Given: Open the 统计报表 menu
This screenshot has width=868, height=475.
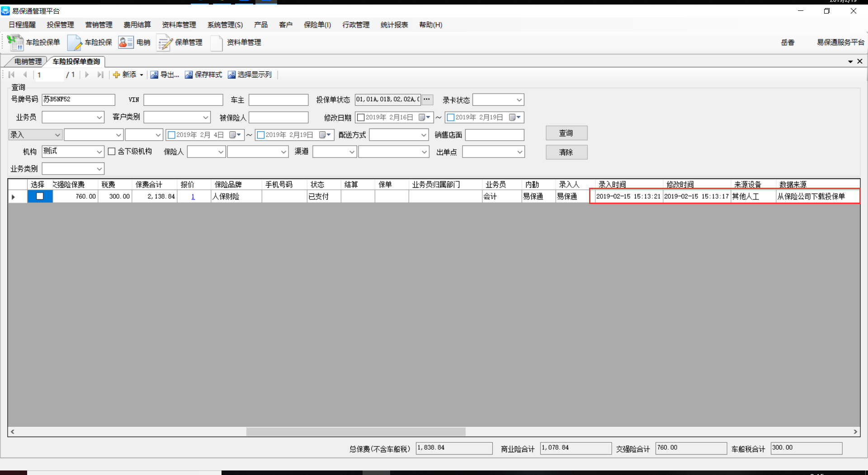Looking at the screenshot, I should pos(394,25).
